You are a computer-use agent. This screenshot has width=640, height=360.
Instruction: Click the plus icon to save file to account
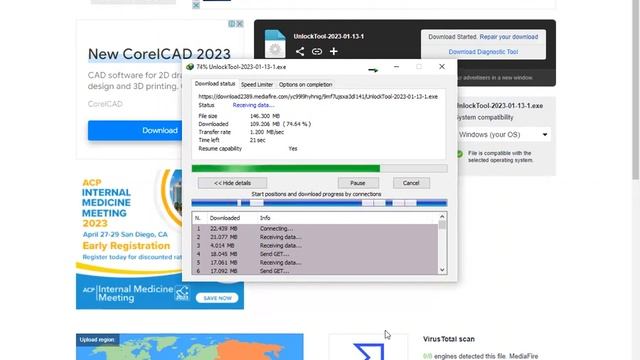point(333,51)
